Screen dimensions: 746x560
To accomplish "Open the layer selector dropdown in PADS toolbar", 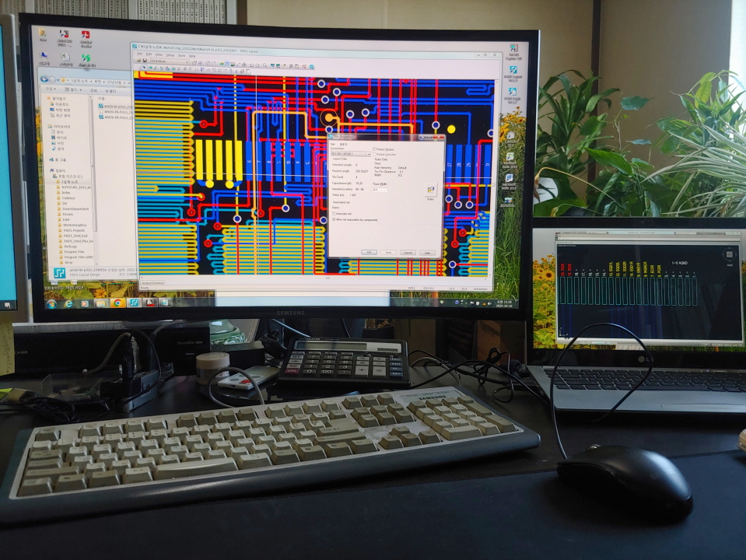I will coord(170,61).
